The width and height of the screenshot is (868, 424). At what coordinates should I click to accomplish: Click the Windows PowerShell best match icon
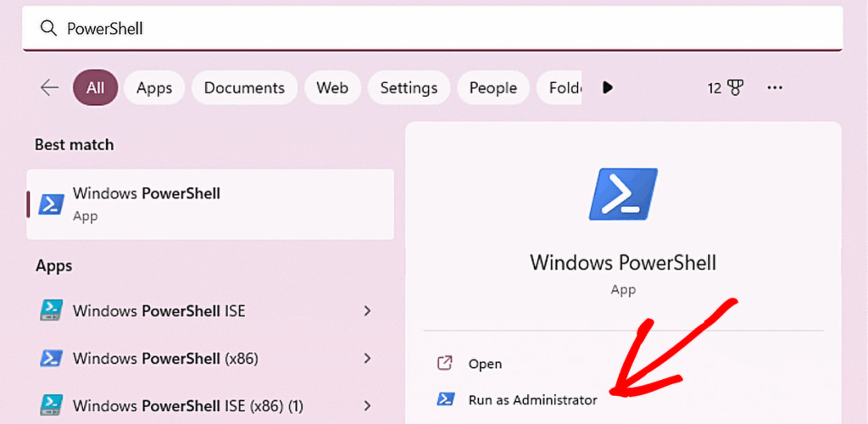[52, 204]
